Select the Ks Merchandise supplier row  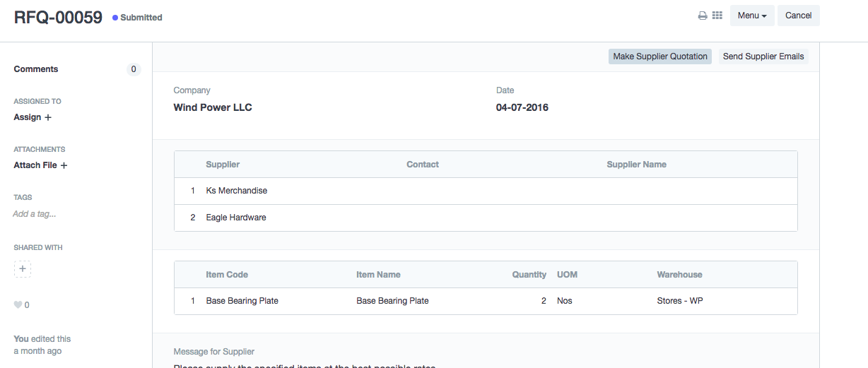pos(237,191)
